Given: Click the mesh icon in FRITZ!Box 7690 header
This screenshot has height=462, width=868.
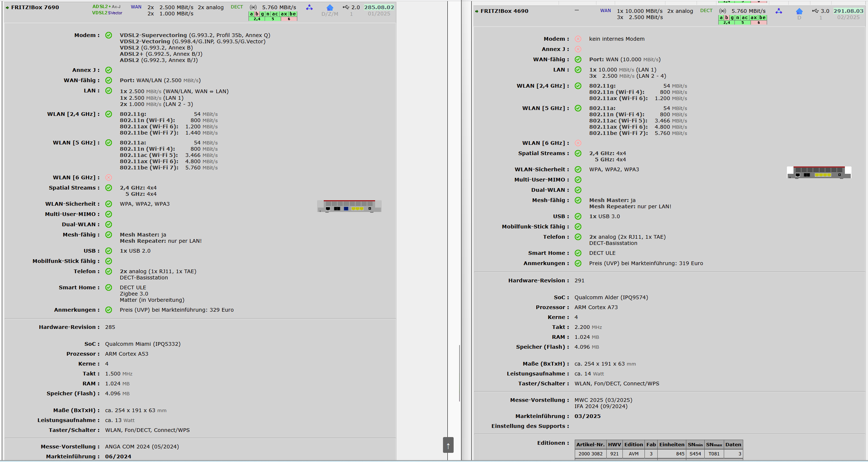Looking at the screenshot, I should coord(309,7).
